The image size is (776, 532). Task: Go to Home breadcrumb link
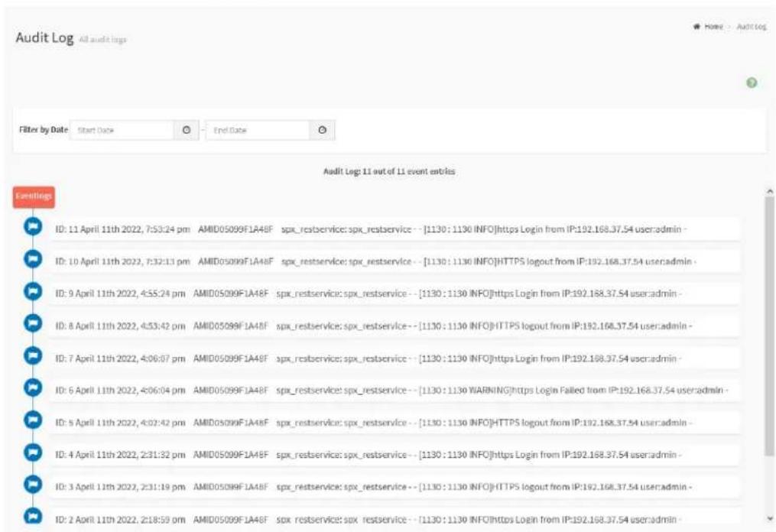[x=713, y=26]
